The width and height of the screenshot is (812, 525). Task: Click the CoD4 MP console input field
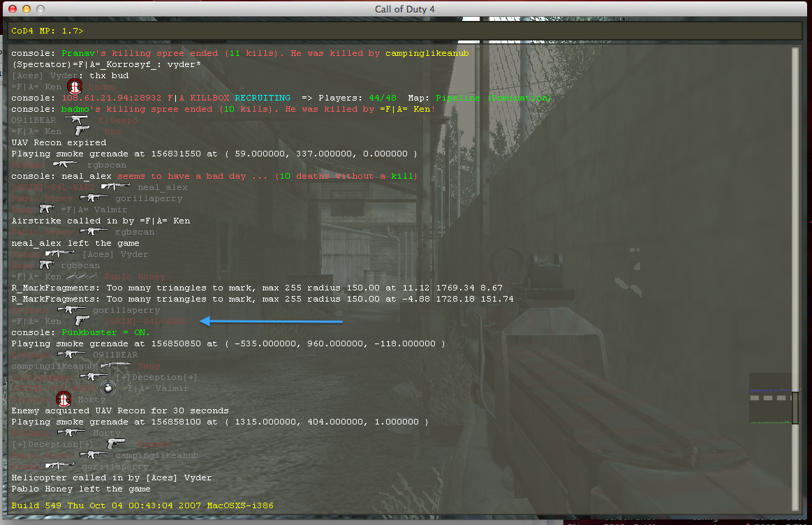(x=403, y=31)
